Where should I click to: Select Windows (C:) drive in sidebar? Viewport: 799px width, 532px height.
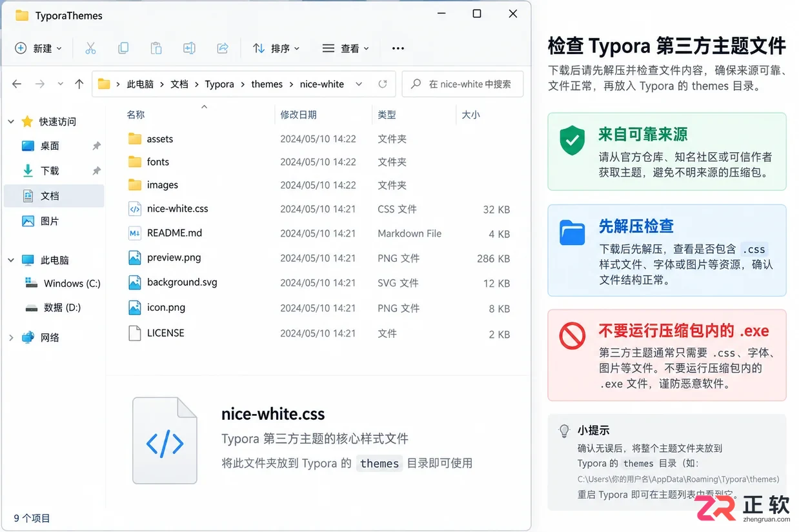click(63, 283)
